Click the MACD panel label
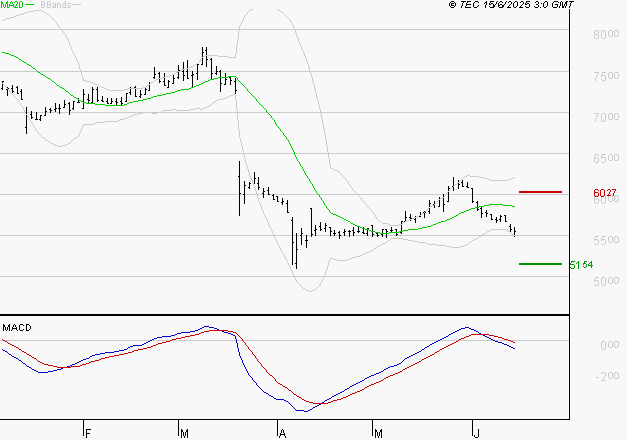Viewport: 627px width, 440px height. point(17,328)
